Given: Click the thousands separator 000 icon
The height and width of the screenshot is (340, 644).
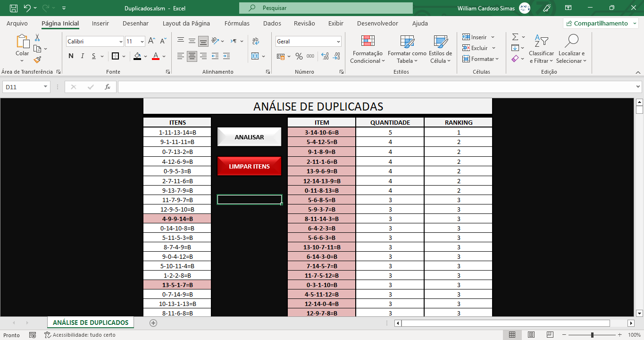Looking at the screenshot, I should tap(310, 56).
